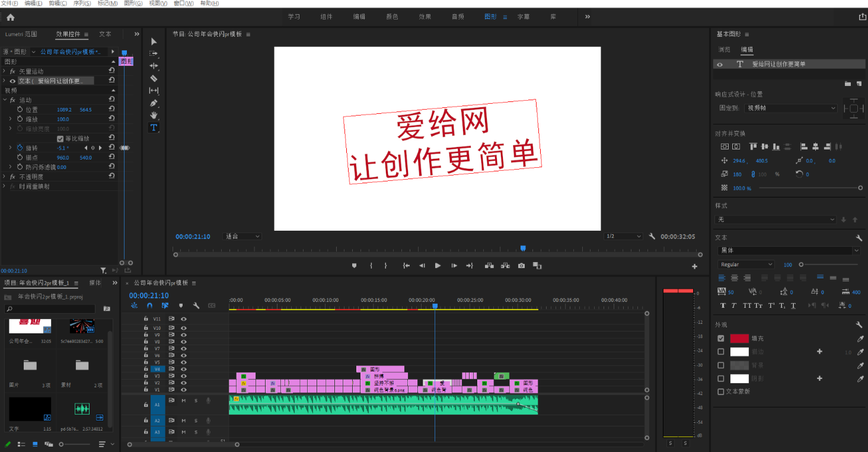Open Program monitor settings wrench
The height and width of the screenshot is (452, 868).
click(652, 236)
